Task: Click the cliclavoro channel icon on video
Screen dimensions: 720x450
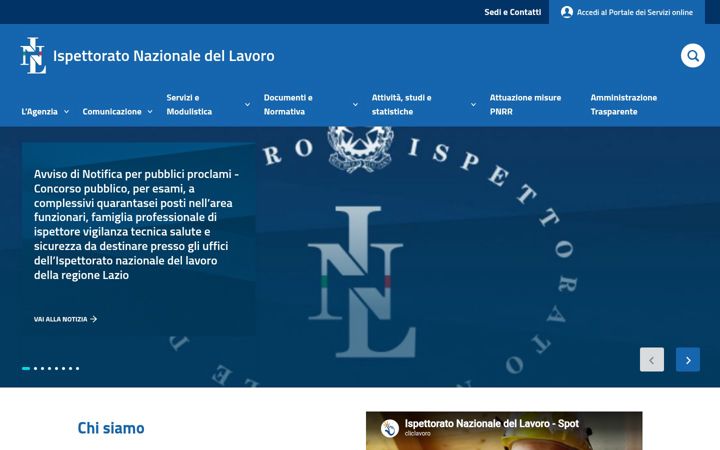Action: tap(389, 428)
